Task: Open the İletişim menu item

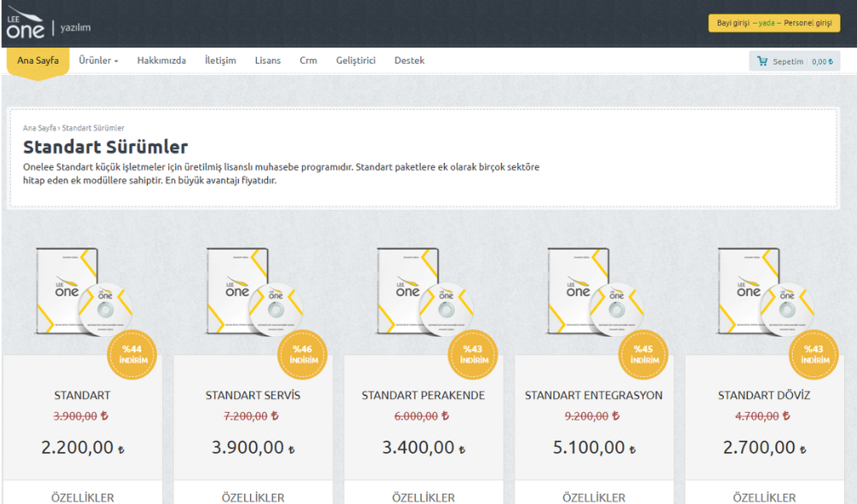Action: coord(220,61)
